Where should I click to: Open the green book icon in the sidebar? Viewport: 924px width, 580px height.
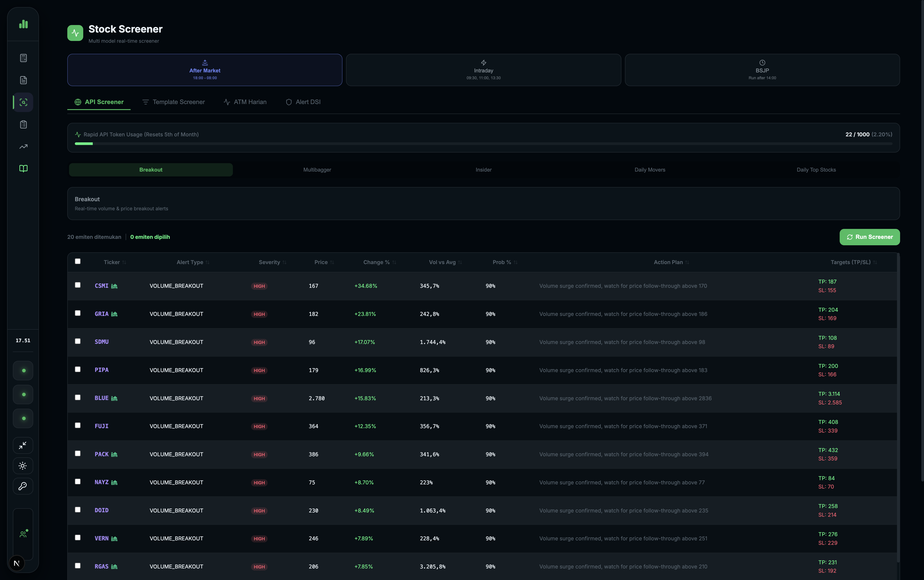tap(23, 169)
